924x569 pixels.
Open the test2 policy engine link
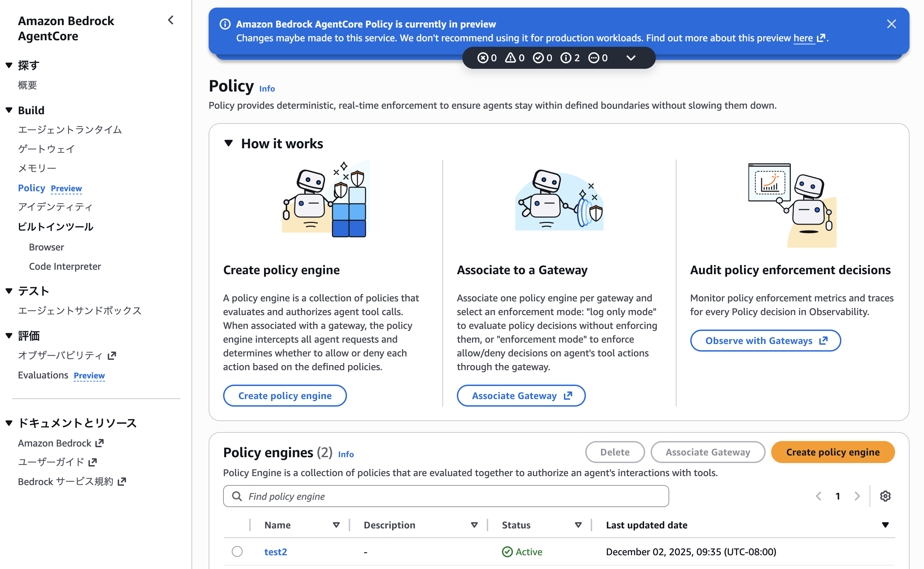point(276,552)
